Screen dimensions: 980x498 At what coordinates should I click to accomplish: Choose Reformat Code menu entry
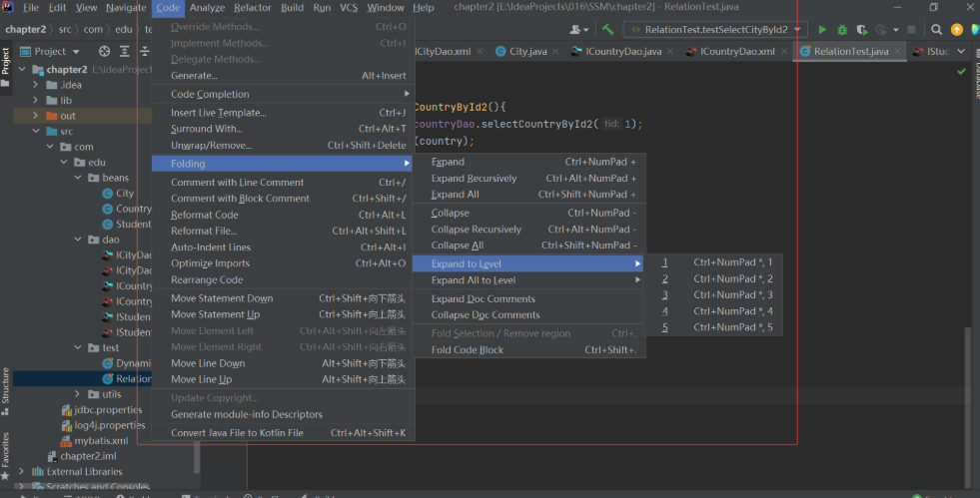tap(283, 215)
